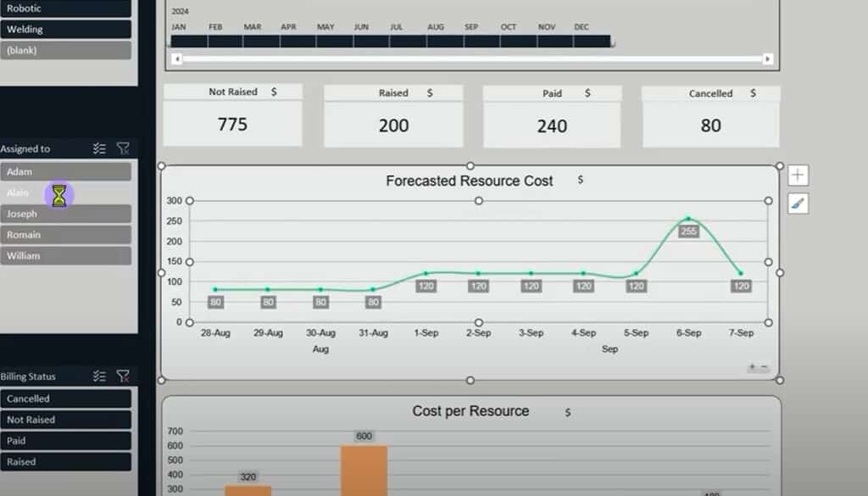Image resolution: width=868 pixels, height=496 pixels.
Task: Click the timeline horizontal scrollbar track
Action: click(x=471, y=59)
